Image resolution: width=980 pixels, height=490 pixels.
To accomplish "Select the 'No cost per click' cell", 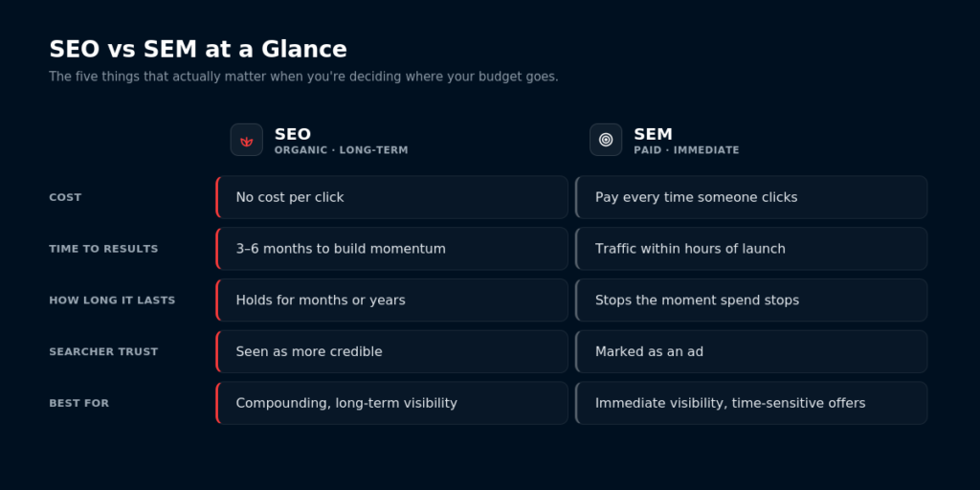I will click(x=391, y=197).
